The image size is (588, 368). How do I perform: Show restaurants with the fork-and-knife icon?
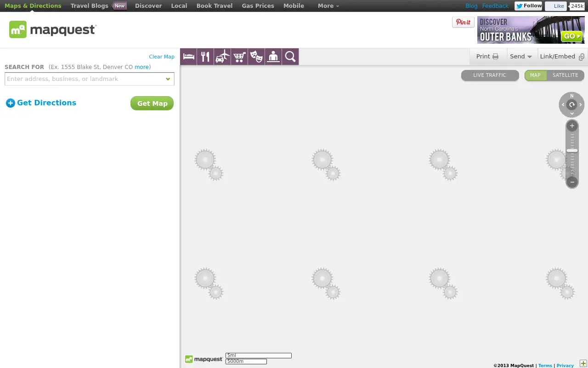pyautogui.click(x=205, y=57)
